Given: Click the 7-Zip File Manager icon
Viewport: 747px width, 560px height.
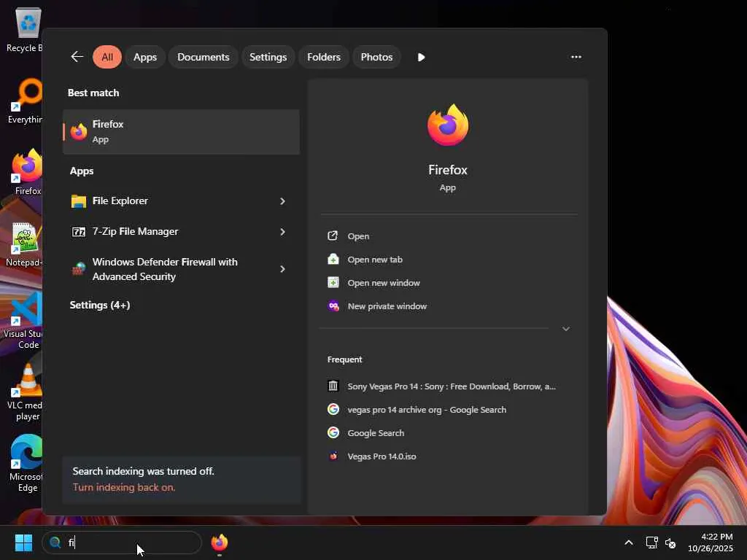Looking at the screenshot, I should point(79,232).
